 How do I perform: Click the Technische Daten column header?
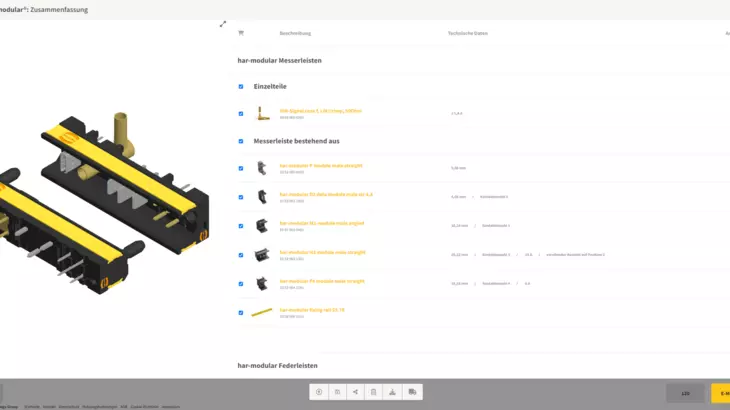(468, 33)
